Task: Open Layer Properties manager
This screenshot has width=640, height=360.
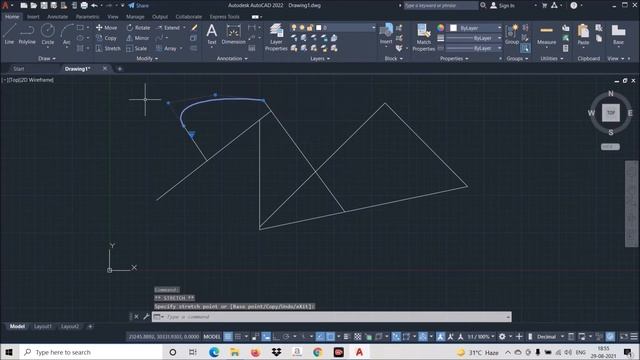Action: pyautogui.click(x=276, y=37)
